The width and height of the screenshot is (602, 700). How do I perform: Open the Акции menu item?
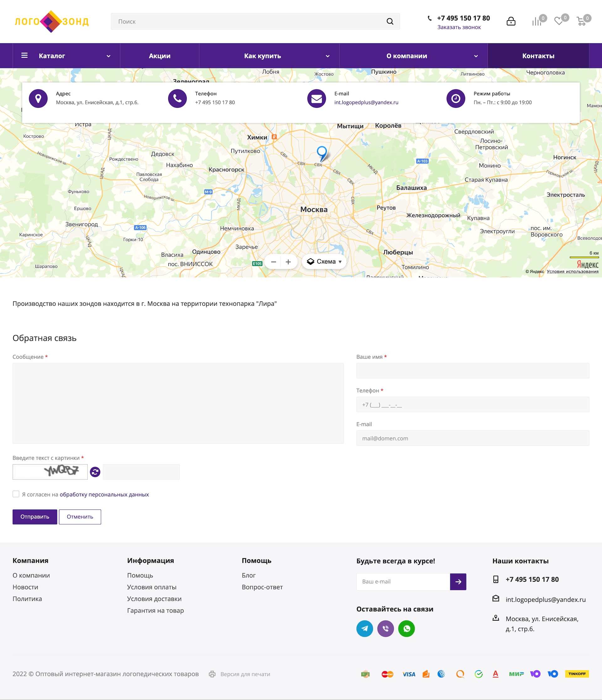(160, 56)
